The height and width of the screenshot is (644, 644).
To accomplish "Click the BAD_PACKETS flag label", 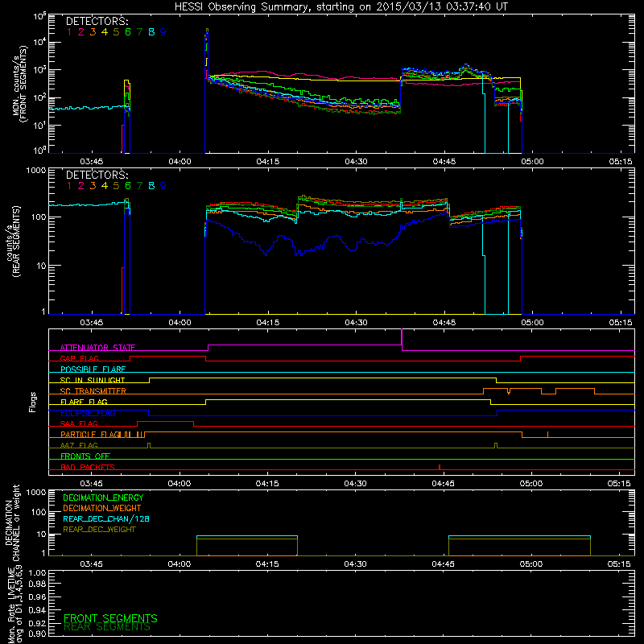I will coord(88,467).
